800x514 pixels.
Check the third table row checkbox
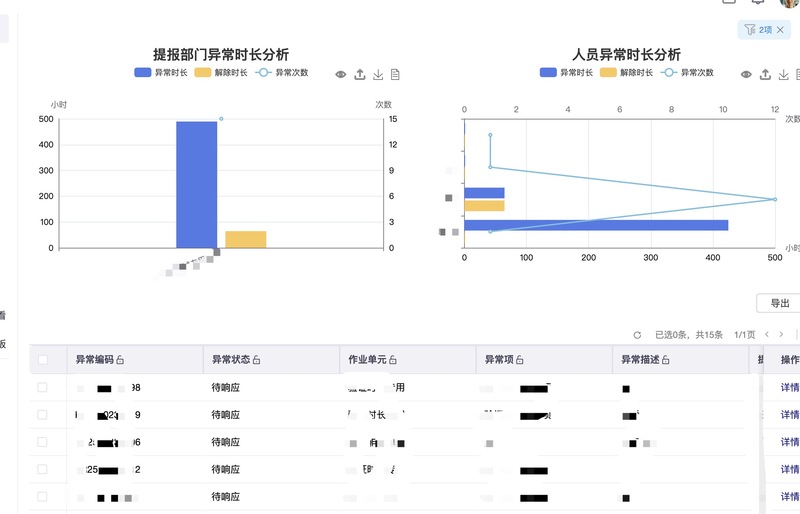click(42, 442)
